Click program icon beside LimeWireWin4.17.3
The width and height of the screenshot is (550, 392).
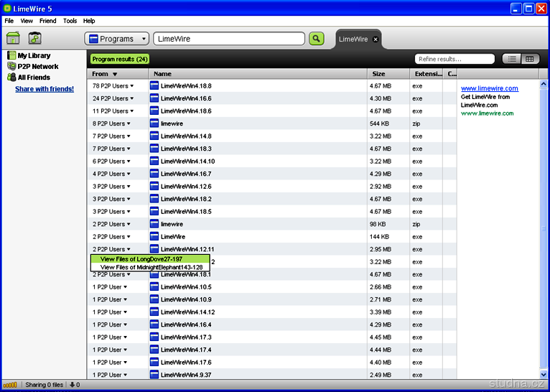pos(154,337)
